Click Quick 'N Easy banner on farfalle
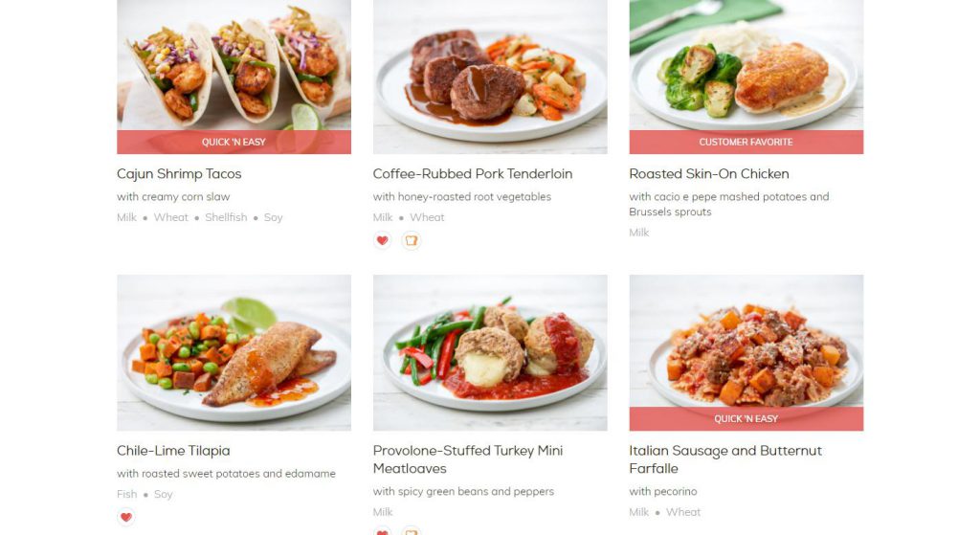Viewport: 980px width, 535px height. pyautogui.click(x=746, y=419)
